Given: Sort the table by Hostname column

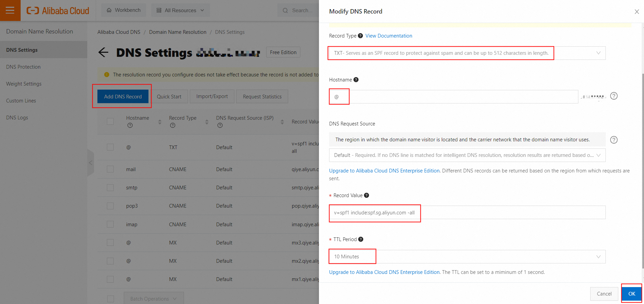Looking at the screenshot, I should [x=160, y=122].
